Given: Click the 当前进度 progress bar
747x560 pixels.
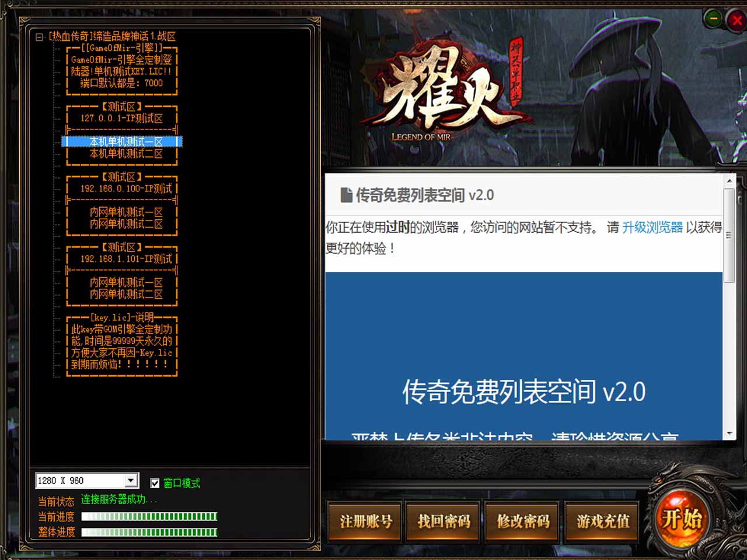Looking at the screenshot, I should (x=149, y=517).
